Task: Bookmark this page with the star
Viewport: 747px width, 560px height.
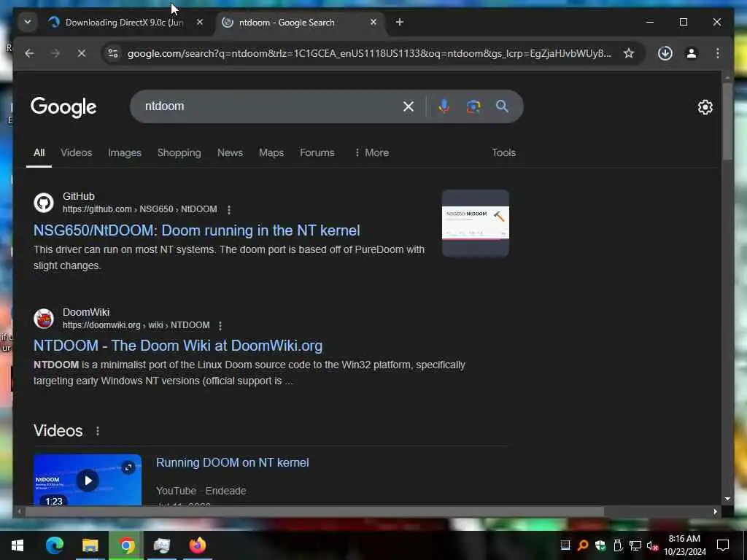Action: click(628, 53)
